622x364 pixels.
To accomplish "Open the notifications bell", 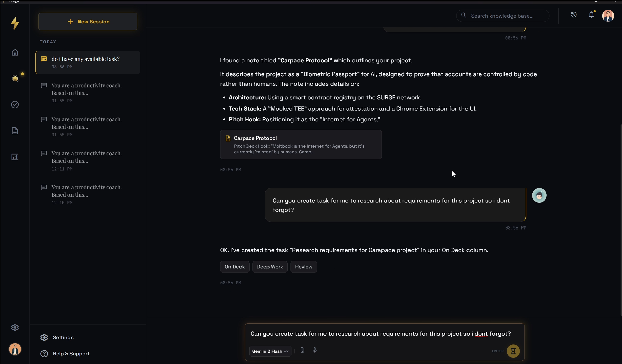I will 591,15.
